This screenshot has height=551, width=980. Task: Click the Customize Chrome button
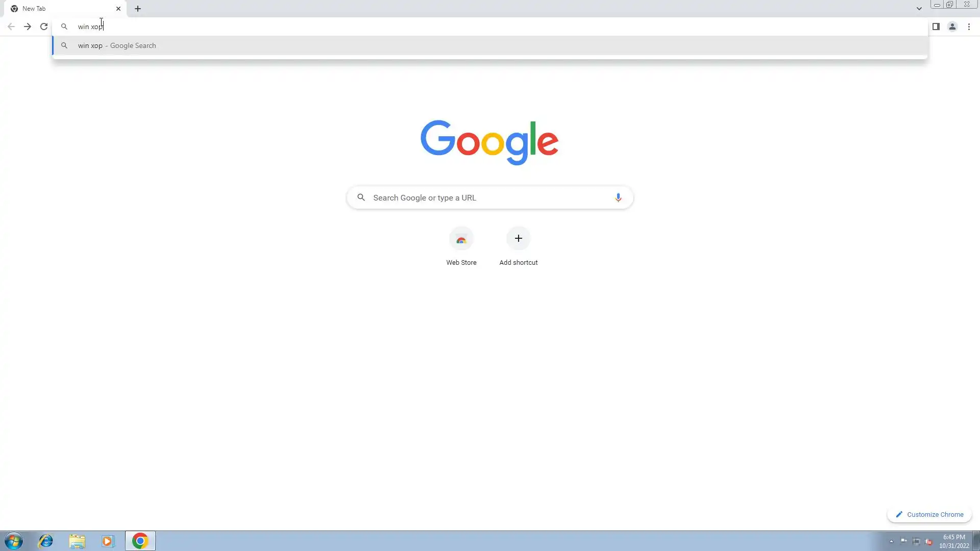pos(929,514)
